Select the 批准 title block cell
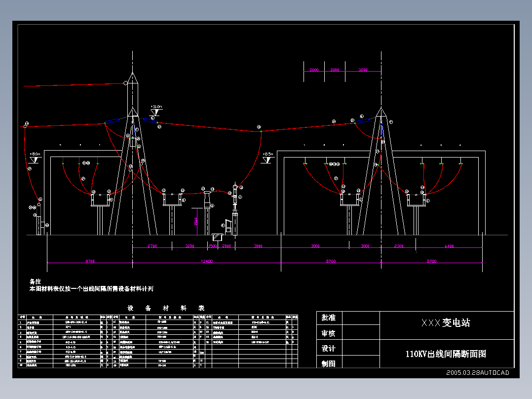This screenshot has width=532, height=399. point(329,318)
